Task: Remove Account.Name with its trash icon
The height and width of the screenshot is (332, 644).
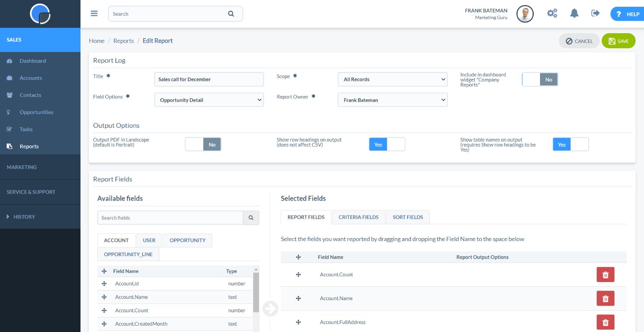Action: pos(605,298)
